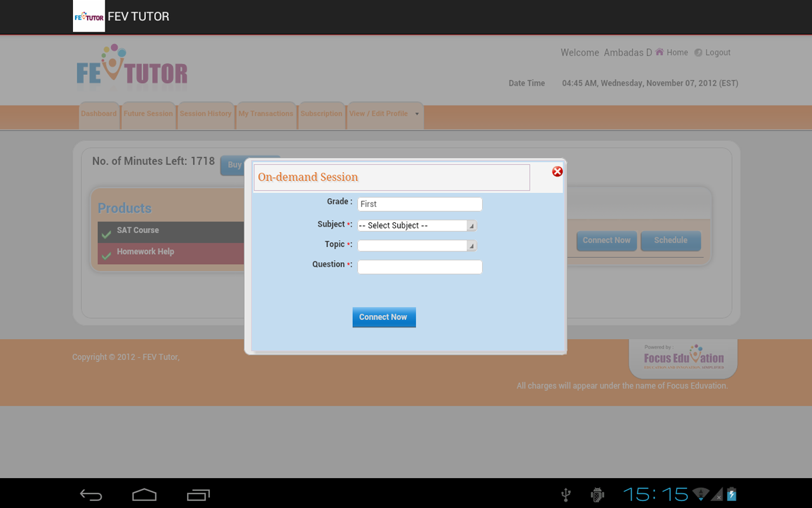Switch to the Session History tab
The image size is (812, 508).
click(x=206, y=113)
